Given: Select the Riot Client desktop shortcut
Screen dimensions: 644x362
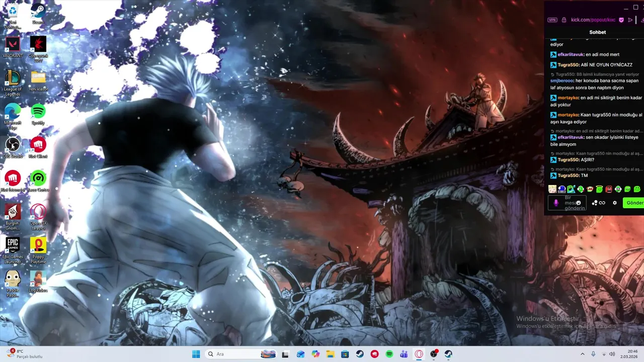Looking at the screenshot, I should (38, 148).
